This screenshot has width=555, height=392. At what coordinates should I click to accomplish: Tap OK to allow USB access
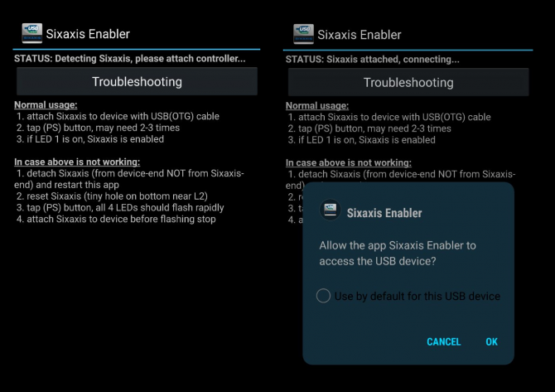click(x=492, y=341)
